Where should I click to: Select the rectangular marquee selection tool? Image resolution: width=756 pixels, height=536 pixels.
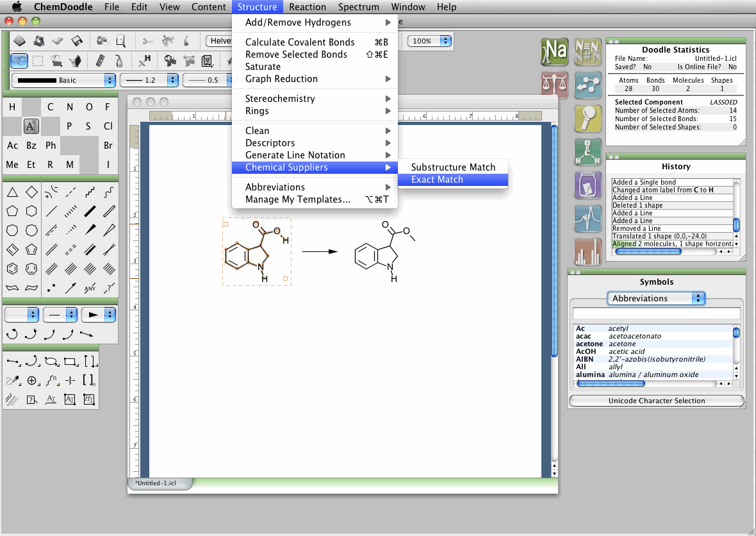pos(38,61)
